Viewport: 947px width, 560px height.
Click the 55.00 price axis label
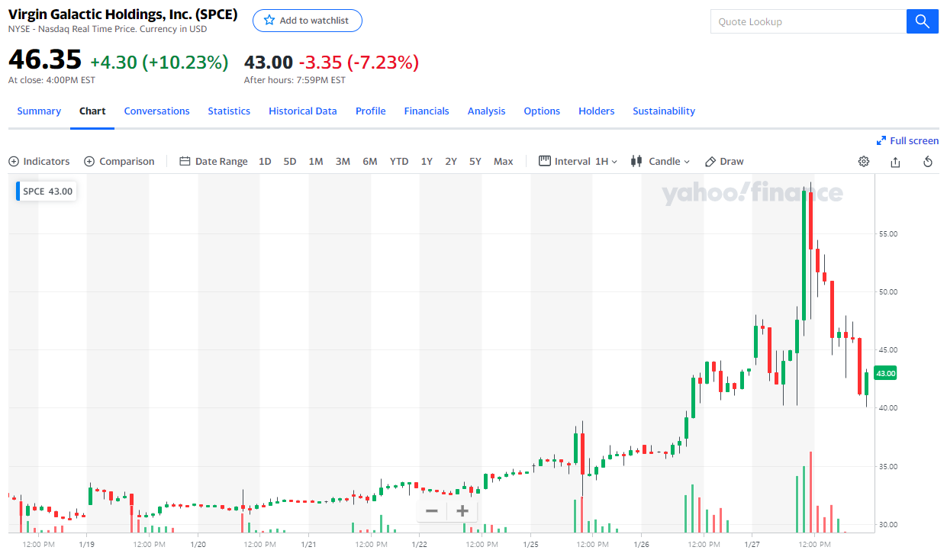pyautogui.click(x=887, y=233)
